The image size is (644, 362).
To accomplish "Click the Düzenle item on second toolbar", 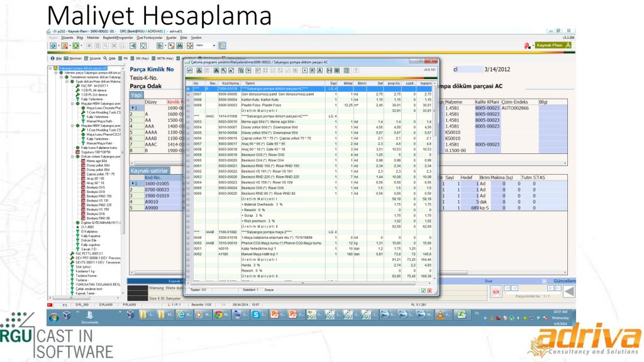I will point(92,58).
